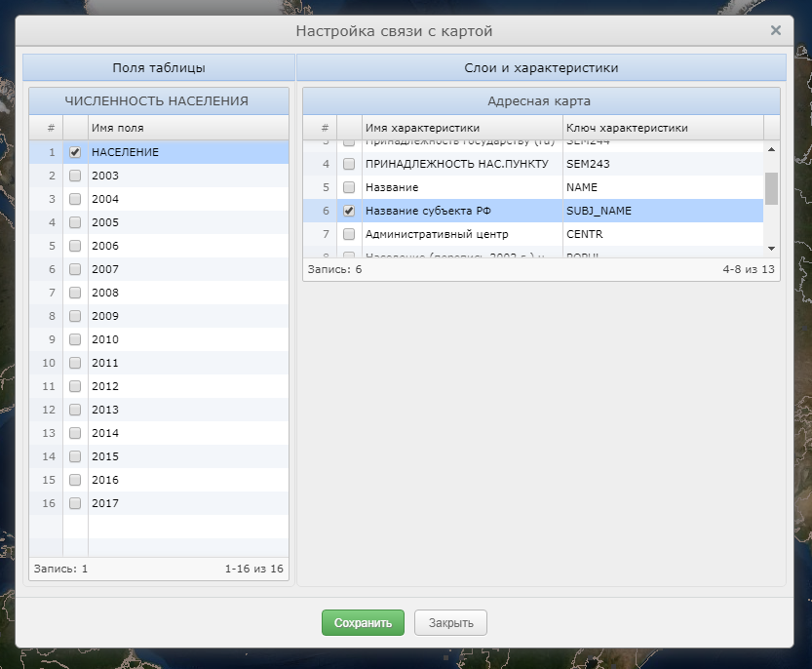Tick ПРИНАДЛЕЖНОСТЬ НАС.ПУНКТУ checkbox
Image resolution: width=812 pixels, height=669 pixels.
tap(349, 164)
